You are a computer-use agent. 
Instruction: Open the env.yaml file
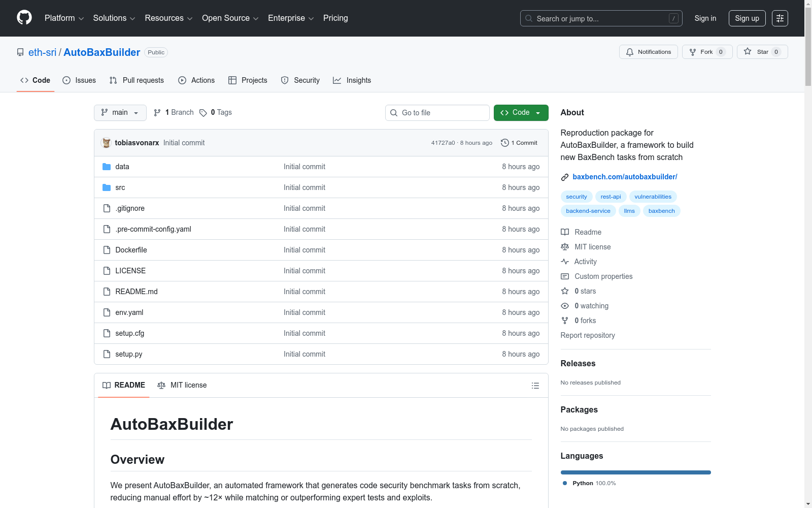coord(129,312)
